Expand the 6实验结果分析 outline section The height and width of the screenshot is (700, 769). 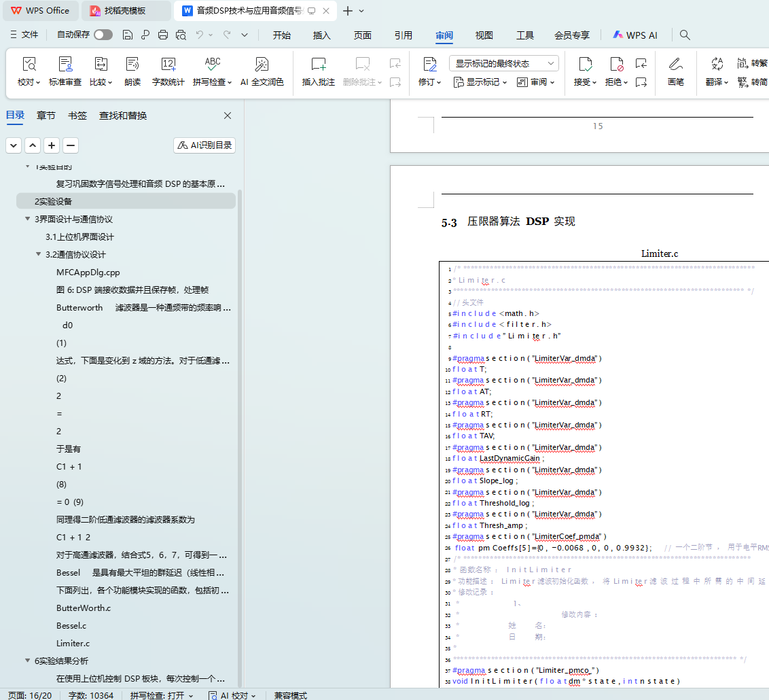(x=28, y=661)
